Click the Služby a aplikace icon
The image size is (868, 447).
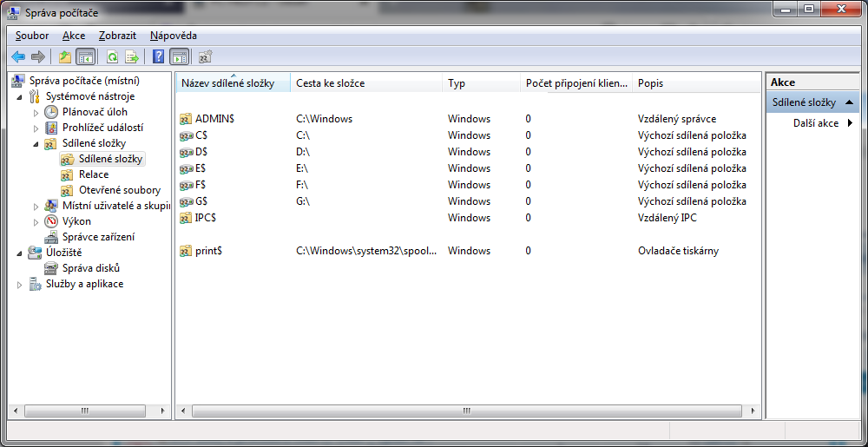pos(35,285)
